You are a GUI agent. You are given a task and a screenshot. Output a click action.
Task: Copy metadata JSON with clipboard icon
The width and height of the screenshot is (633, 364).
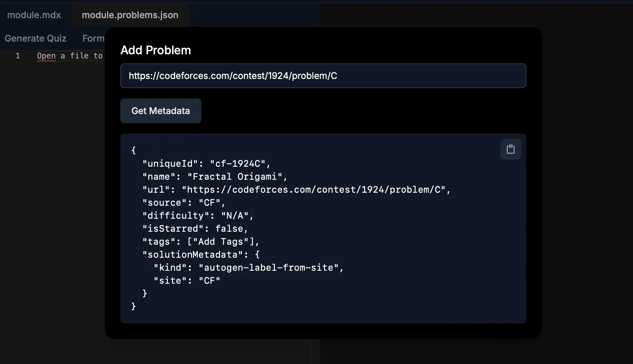510,149
